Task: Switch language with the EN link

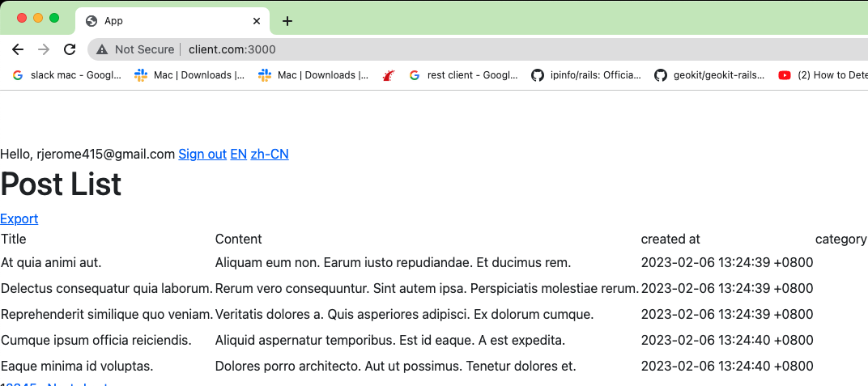Action: click(239, 154)
